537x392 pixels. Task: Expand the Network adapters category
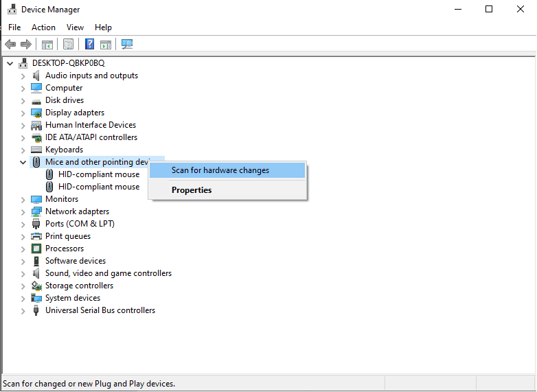pos(23,211)
